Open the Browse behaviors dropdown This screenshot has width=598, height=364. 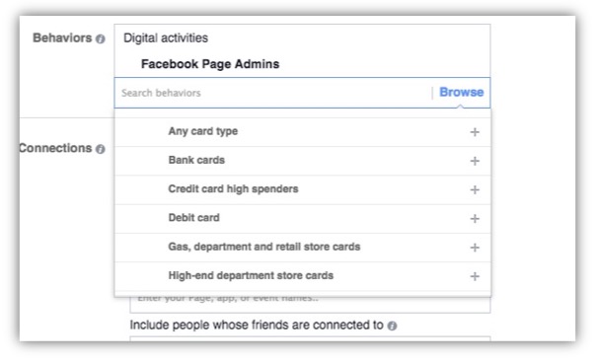pos(461,93)
